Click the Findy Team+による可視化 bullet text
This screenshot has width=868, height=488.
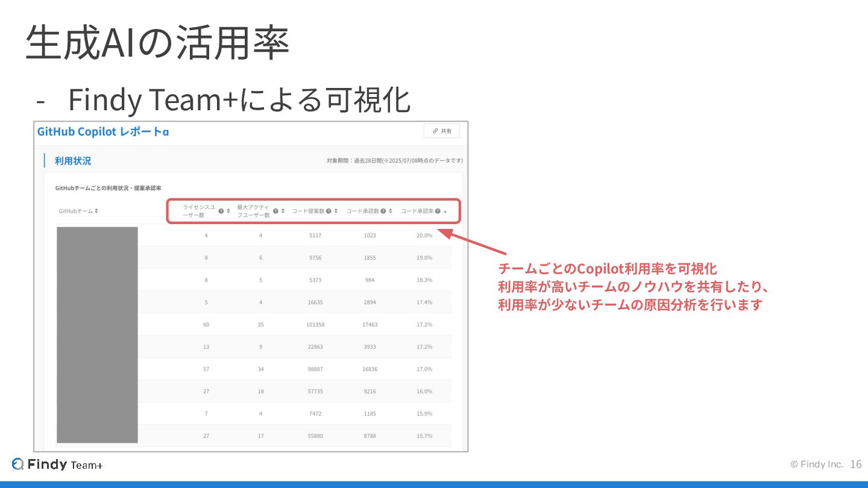[239, 100]
